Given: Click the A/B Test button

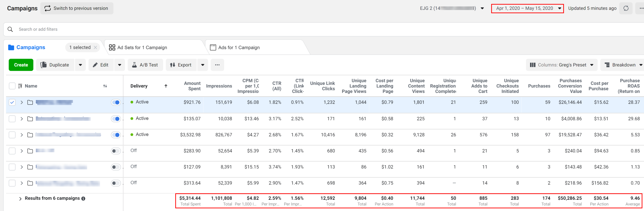Looking at the screenshot, I should click(145, 65).
